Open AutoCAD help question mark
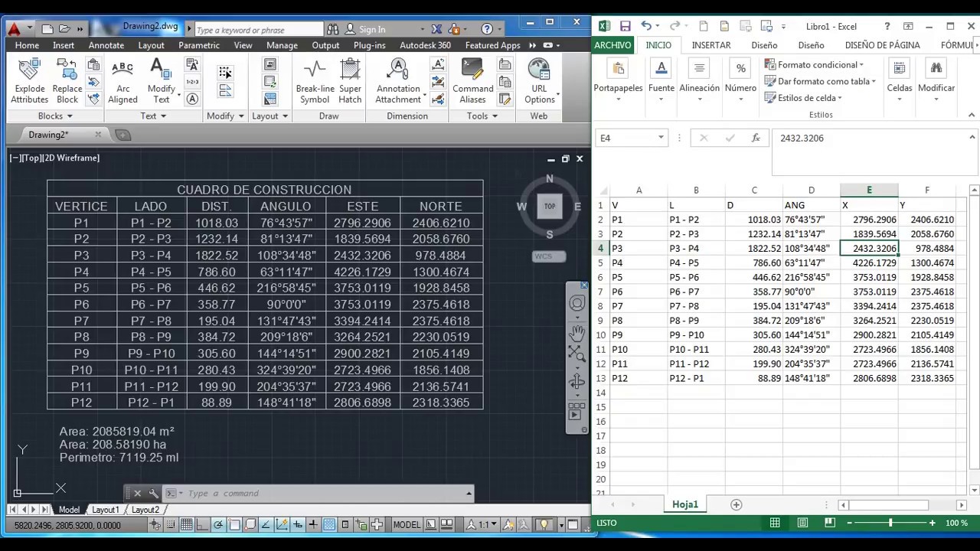Image resolution: width=980 pixels, height=551 pixels. 487,29
